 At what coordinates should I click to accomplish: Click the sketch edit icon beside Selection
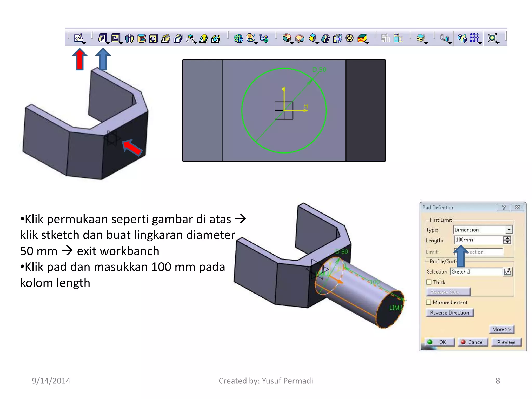(x=507, y=271)
